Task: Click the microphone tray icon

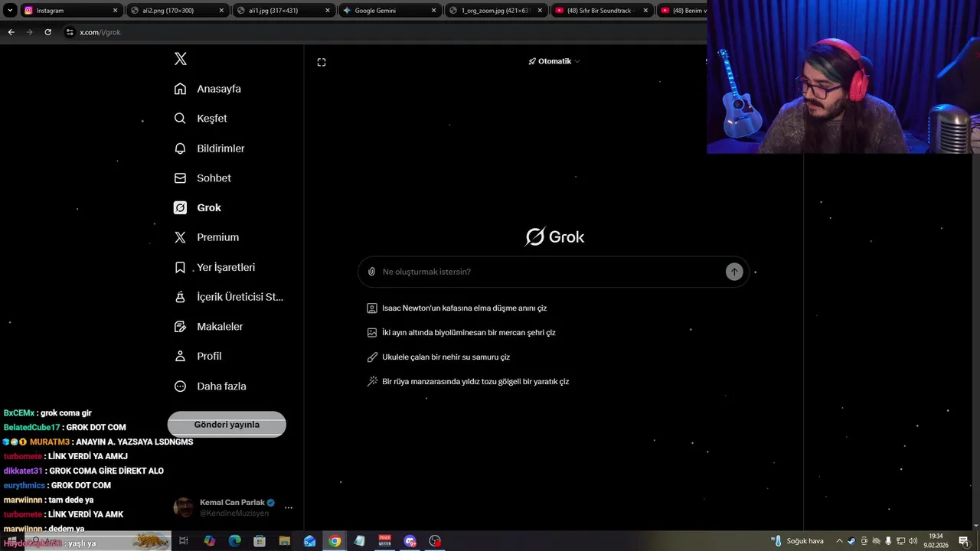Action: (888, 541)
